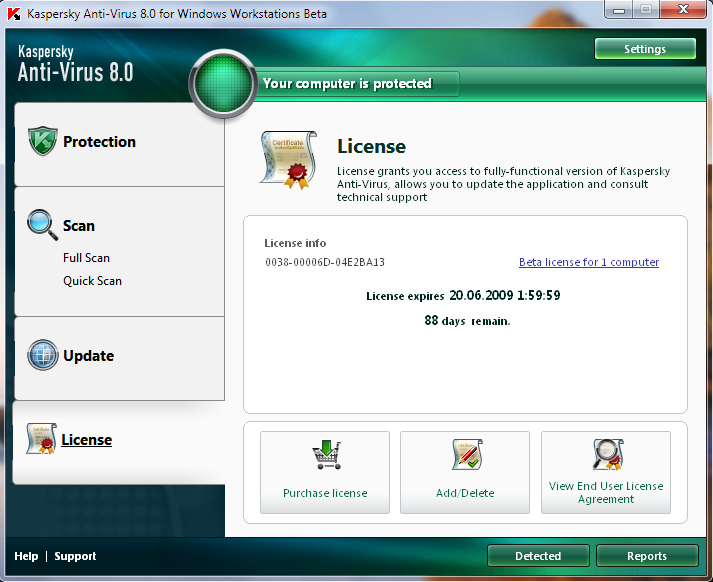Click the large certificate icon beside License heading
Viewport: 713px width, 582px height.
click(x=289, y=160)
